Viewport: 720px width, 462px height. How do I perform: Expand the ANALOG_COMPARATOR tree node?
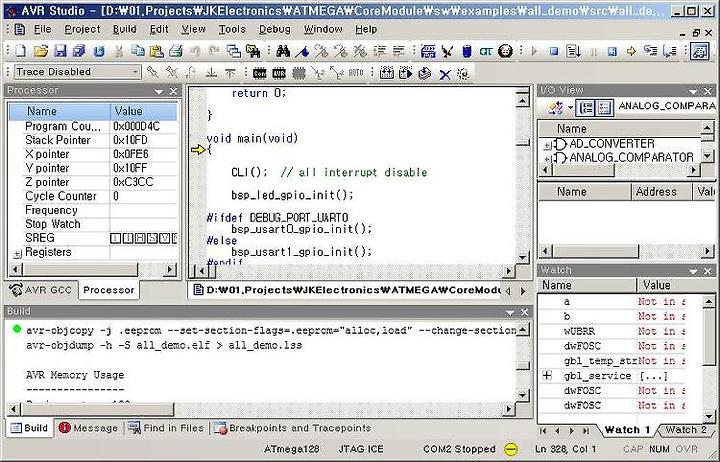coord(547,159)
